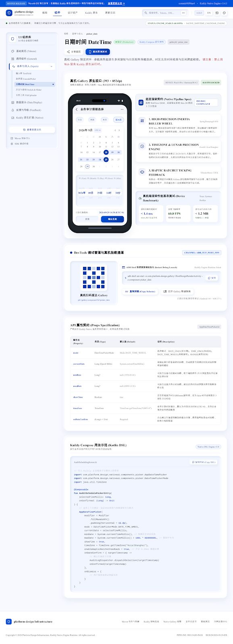
Task: Click the Gallery QR code thumbnail
Action: click(x=94, y=277)
